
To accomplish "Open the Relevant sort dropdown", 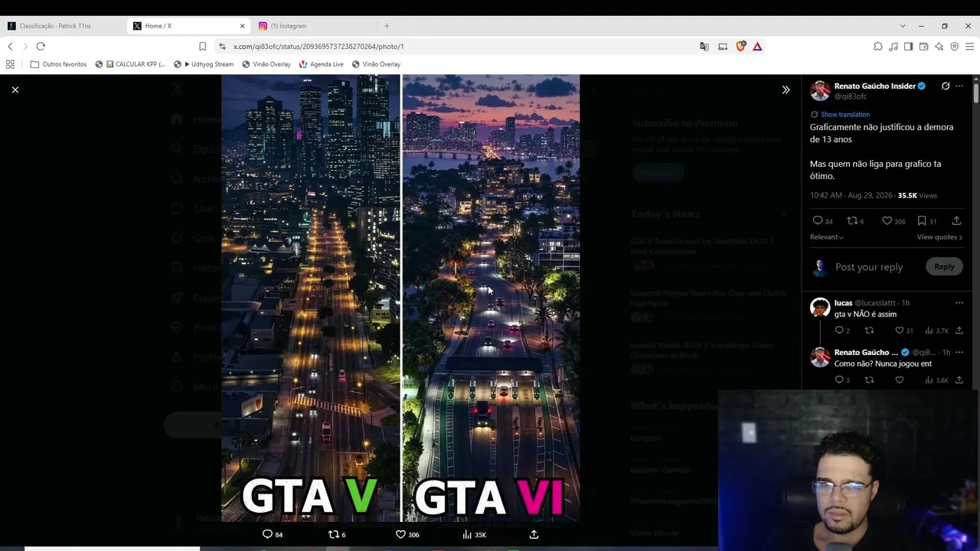I will coord(827,237).
